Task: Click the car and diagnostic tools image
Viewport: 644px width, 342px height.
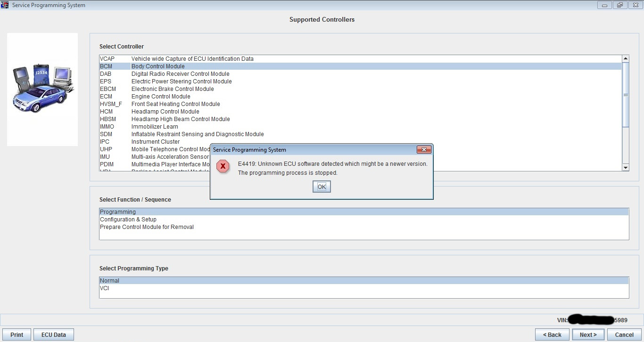Action: click(x=42, y=89)
